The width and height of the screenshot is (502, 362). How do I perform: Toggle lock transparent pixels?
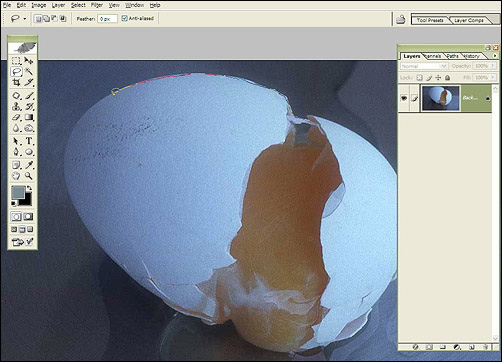coord(419,78)
